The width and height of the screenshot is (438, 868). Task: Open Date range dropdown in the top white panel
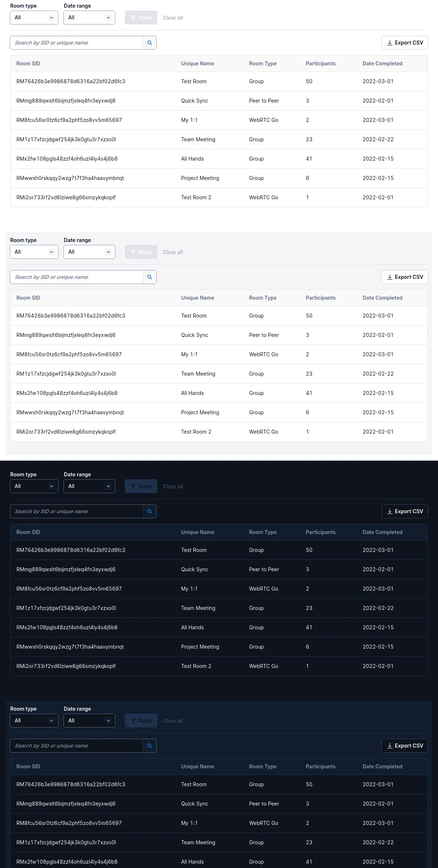click(x=89, y=18)
